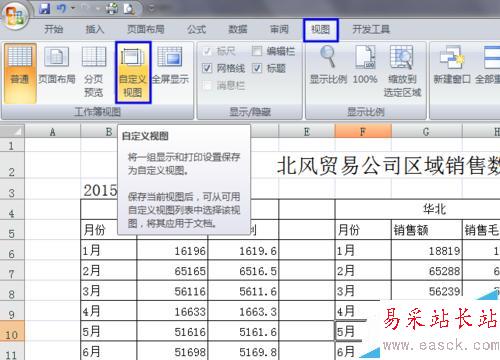Click 2015 cell in row 3
The width and height of the screenshot is (500, 360).
(100, 191)
